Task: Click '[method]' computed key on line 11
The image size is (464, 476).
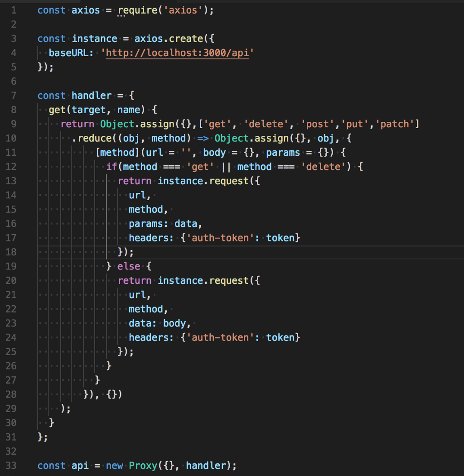Action: pyautogui.click(x=117, y=152)
